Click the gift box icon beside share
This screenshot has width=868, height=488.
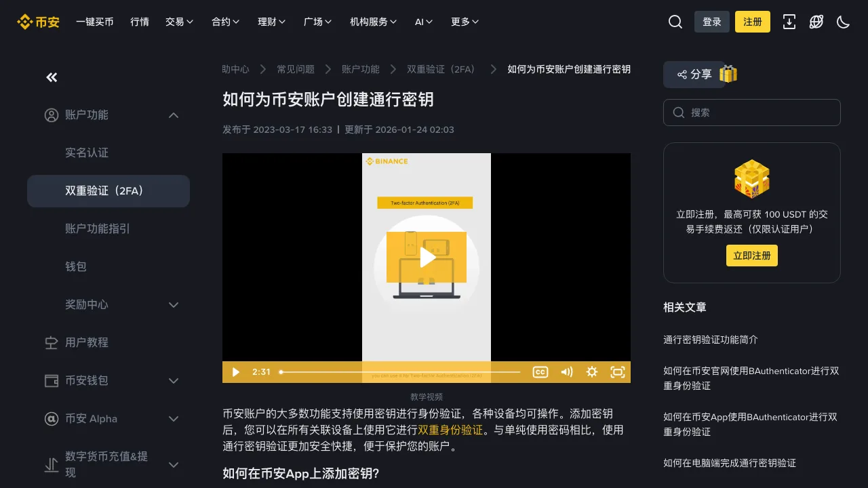point(728,74)
